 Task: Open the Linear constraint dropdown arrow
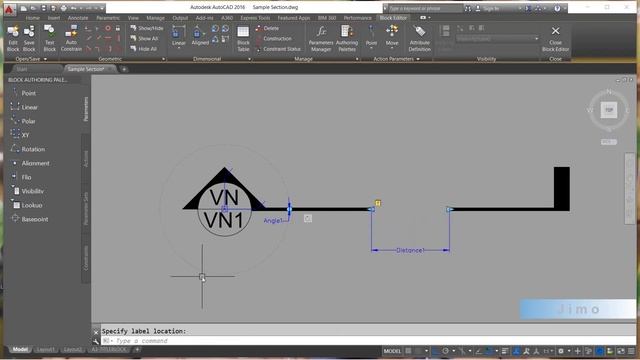[179, 48]
